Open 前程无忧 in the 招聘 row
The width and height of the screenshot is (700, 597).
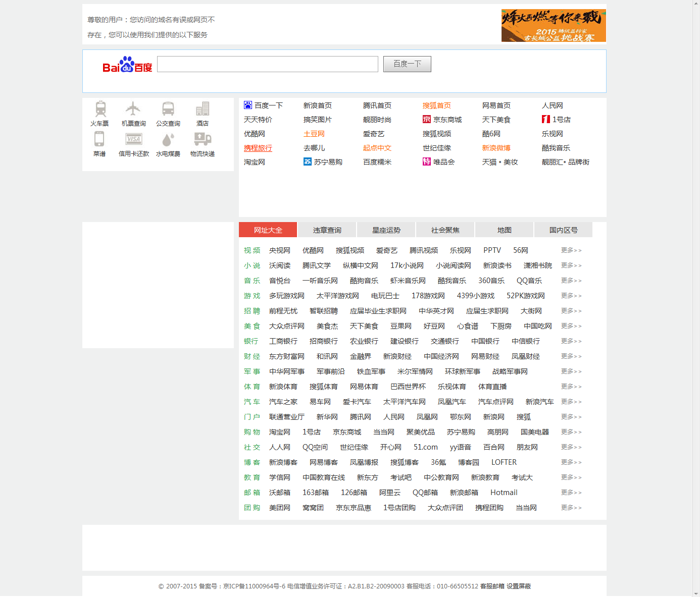(283, 311)
